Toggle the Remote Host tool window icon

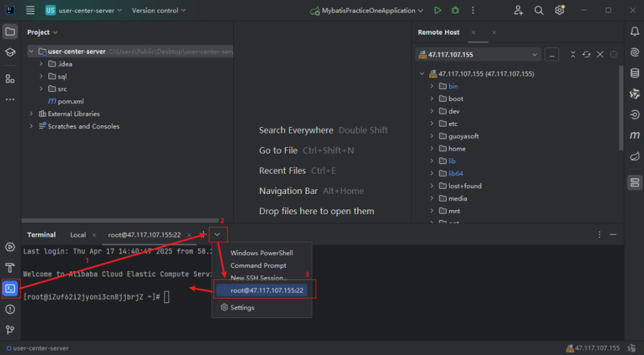point(634,183)
